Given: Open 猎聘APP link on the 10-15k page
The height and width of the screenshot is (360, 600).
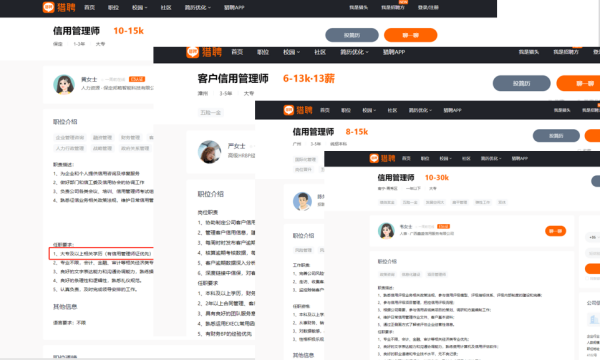Looking at the screenshot, I should pos(234,7).
